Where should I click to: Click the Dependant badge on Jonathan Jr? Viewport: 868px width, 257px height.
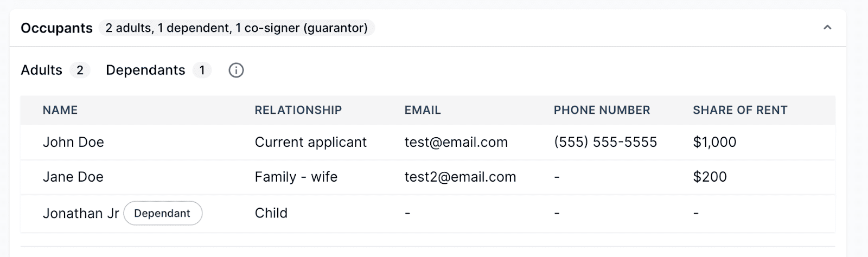163,214
